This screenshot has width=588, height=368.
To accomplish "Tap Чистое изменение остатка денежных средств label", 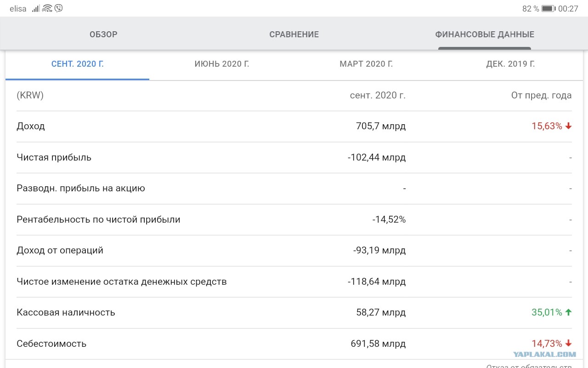I will click(x=122, y=282).
